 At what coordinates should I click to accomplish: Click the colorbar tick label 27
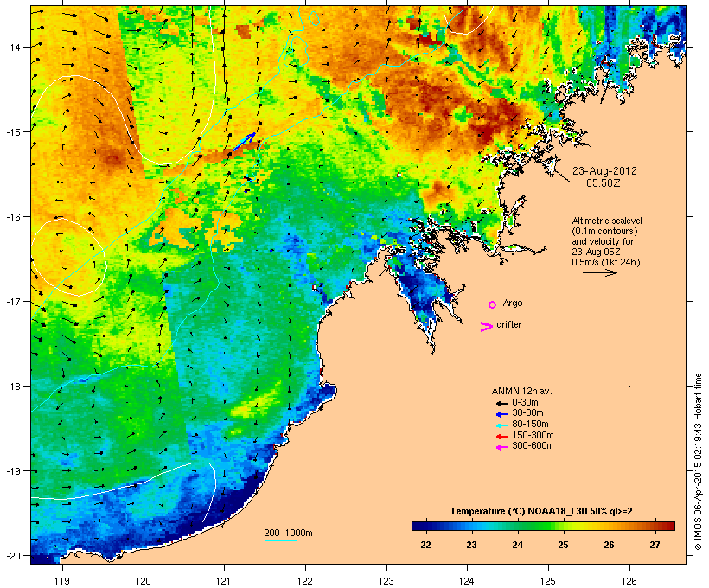point(655,545)
